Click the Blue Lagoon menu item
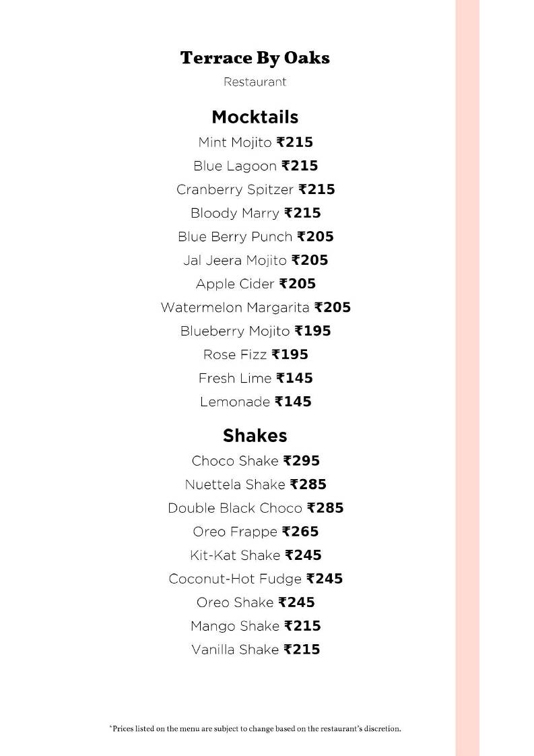 point(255,166)
